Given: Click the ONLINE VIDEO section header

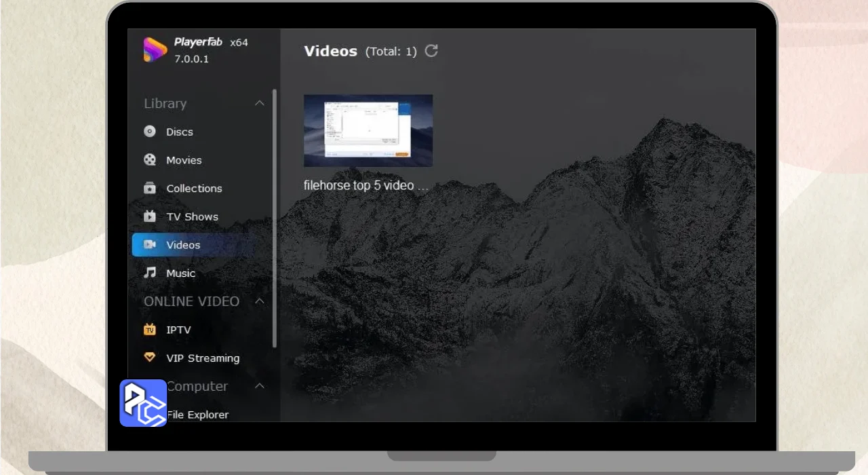Looking at the screenshot, I should pos(191,301).
